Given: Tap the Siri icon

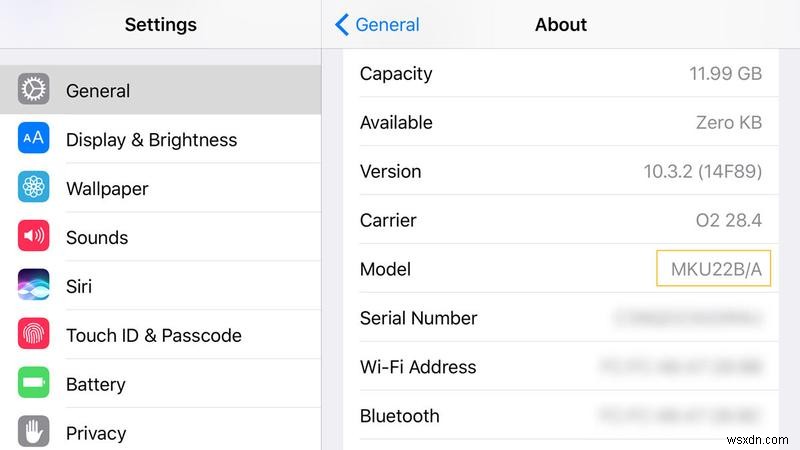Looking at the screenshot, I should [33, 286].
